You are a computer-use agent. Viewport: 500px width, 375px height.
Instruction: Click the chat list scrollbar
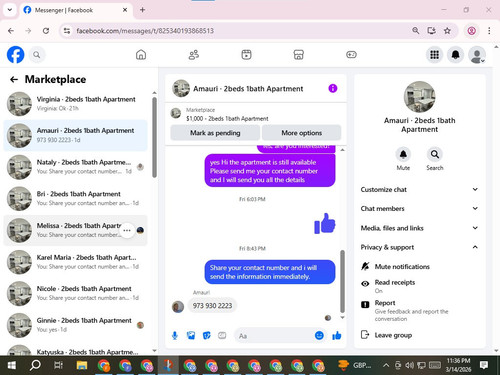coord(154,137)
